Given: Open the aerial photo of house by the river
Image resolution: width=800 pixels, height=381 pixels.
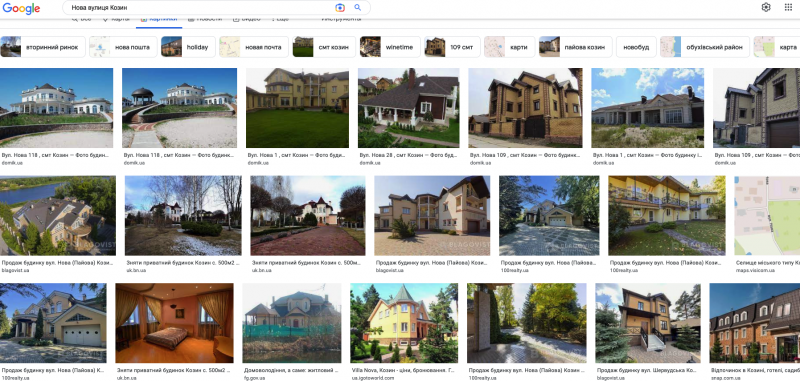Looking at the screenshot, I should click(x=58, y=216).
